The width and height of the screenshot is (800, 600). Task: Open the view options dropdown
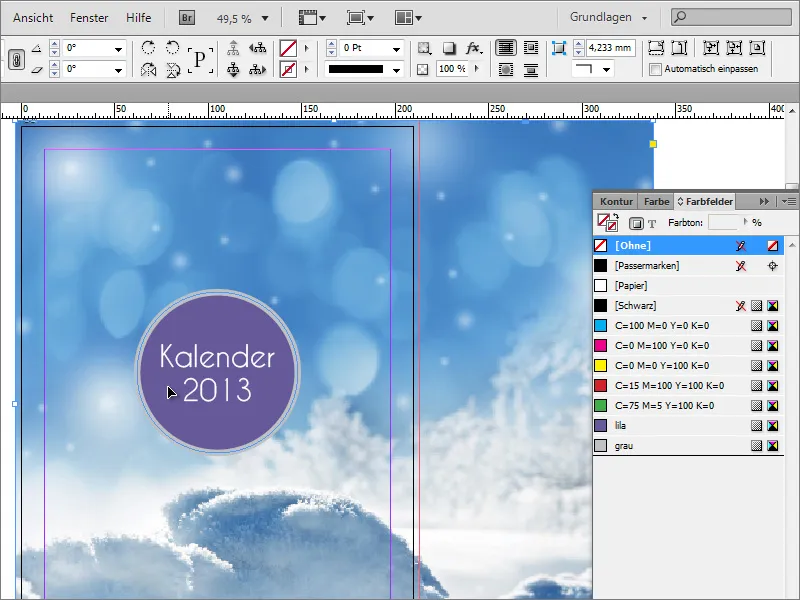tap(312, 18)
